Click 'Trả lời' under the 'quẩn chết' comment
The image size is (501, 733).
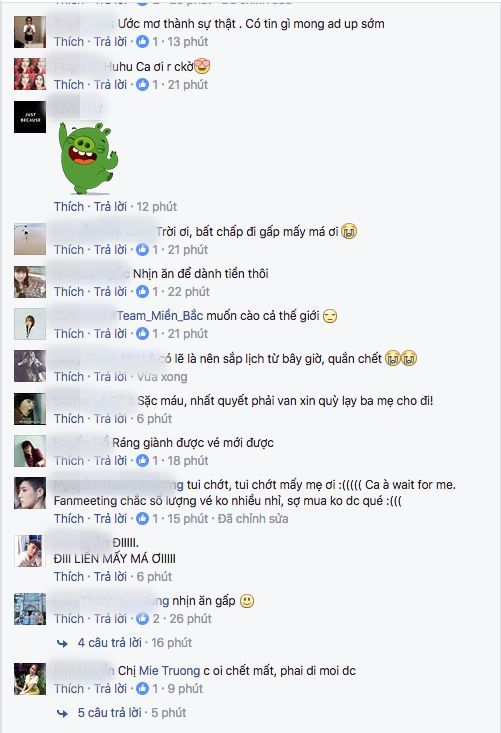click(110, 377)
